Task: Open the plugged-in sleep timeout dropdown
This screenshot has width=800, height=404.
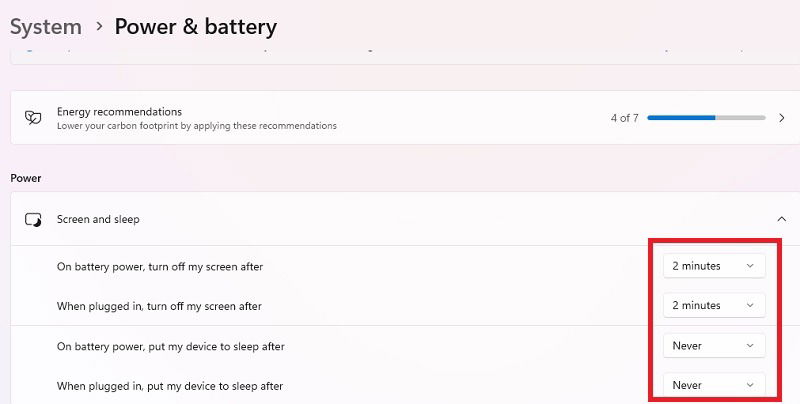Action: click(x=714, y=385)
